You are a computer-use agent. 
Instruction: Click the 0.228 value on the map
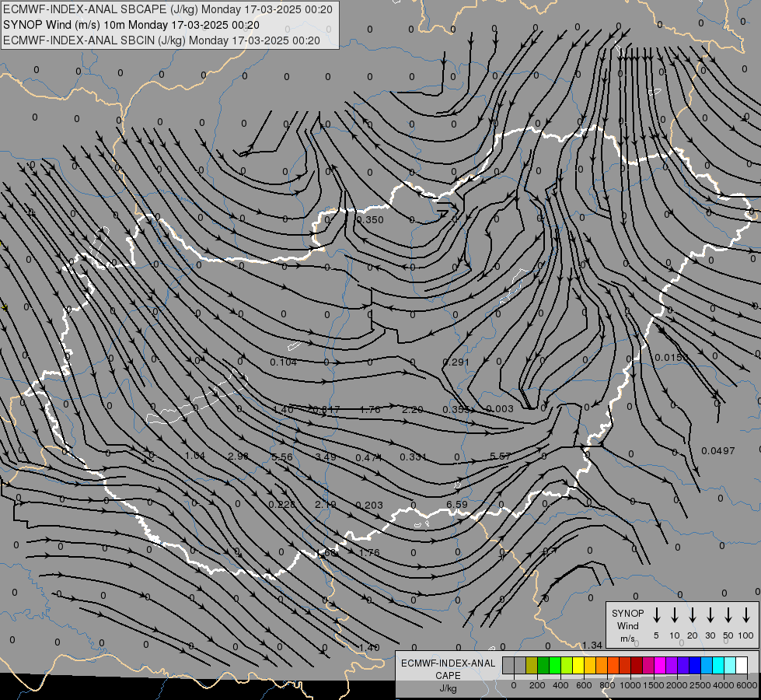282,505
